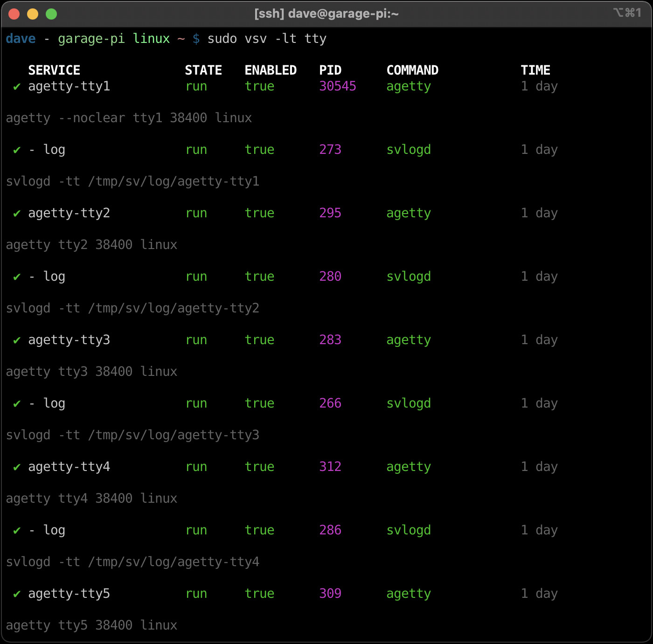The image size is (653, 644).
Task: Click PID value 283
Action: click(x=330, y=340)
